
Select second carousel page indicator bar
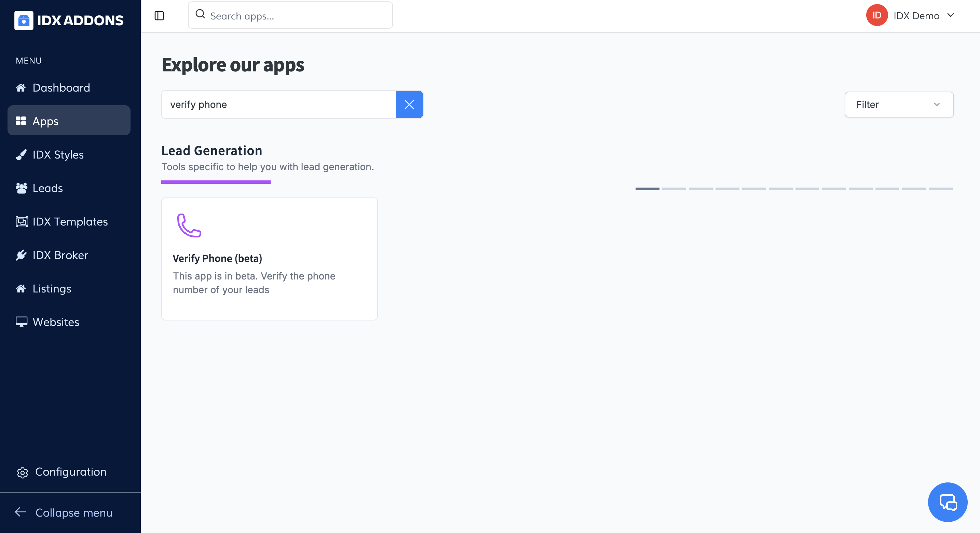(674, 189)
